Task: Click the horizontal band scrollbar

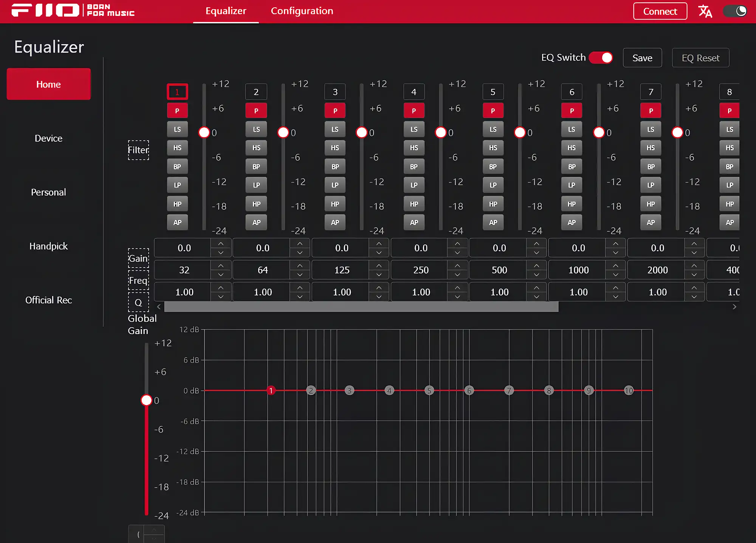Action: [x=361, y=307]
